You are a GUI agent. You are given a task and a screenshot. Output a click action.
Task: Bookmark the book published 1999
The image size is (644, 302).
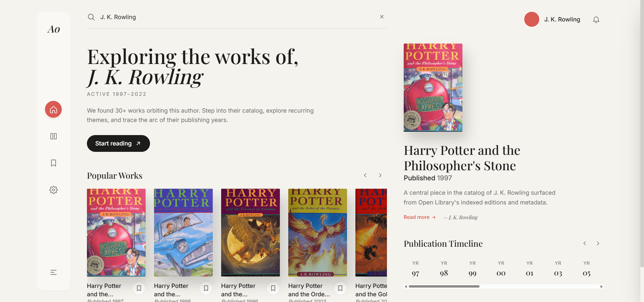click(x=273, y=288)
